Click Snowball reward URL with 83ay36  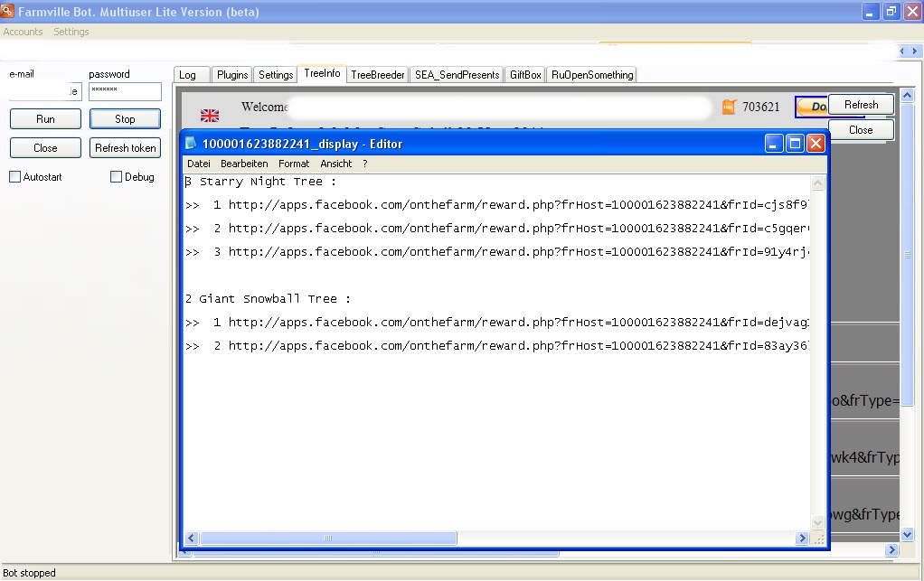pyautogui.click(x=519, y=346)
